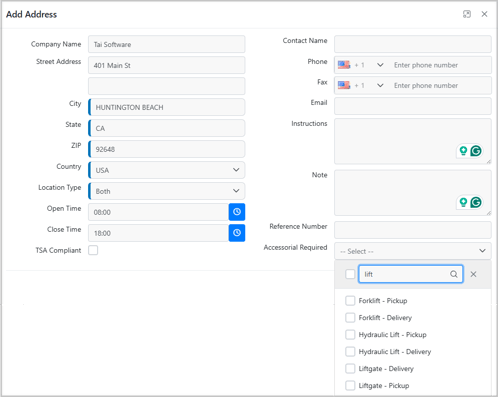Click the Phone number entry field

coord(440,65)
